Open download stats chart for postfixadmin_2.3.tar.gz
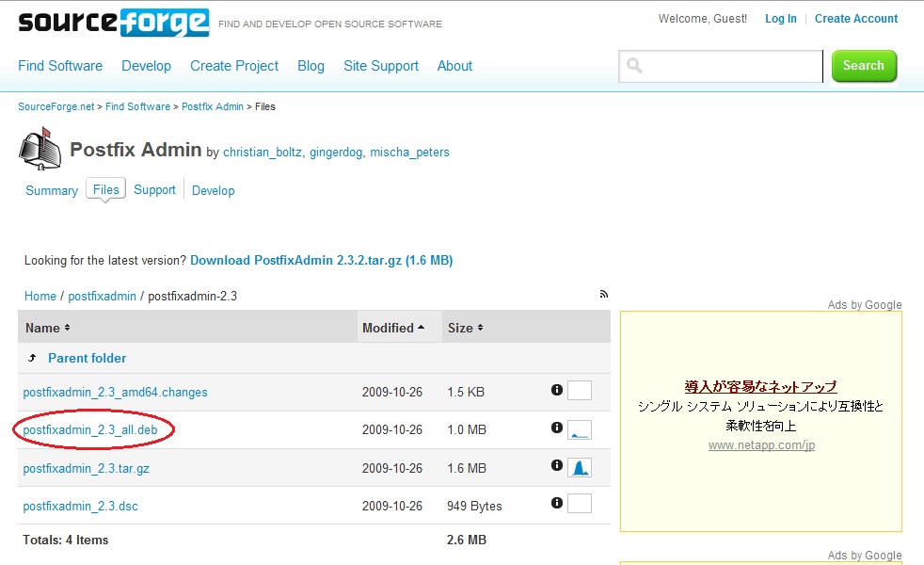The width and height of the screenshot is (924, 565). click(x=580, y=467)
